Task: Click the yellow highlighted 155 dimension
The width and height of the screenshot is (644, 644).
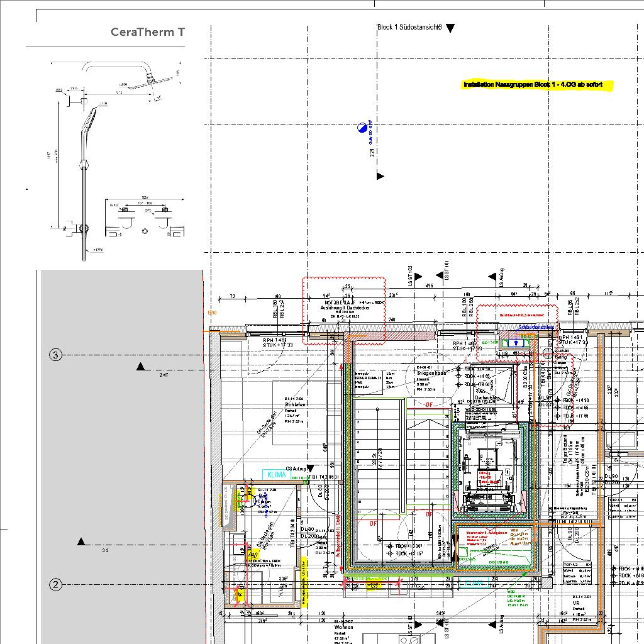Action: (374, 586)
